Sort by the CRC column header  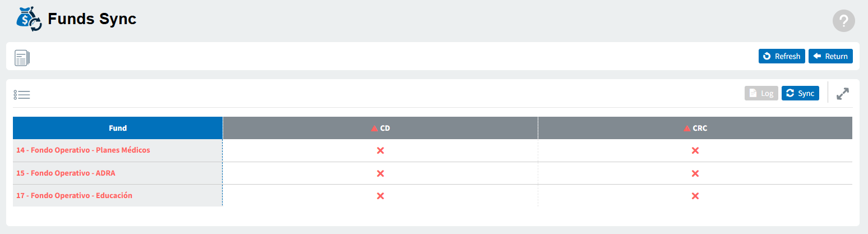point(695,128)
